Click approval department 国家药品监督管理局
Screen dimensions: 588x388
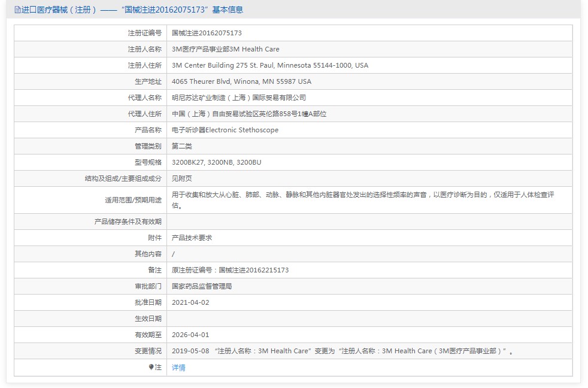[x=202, y=287]
